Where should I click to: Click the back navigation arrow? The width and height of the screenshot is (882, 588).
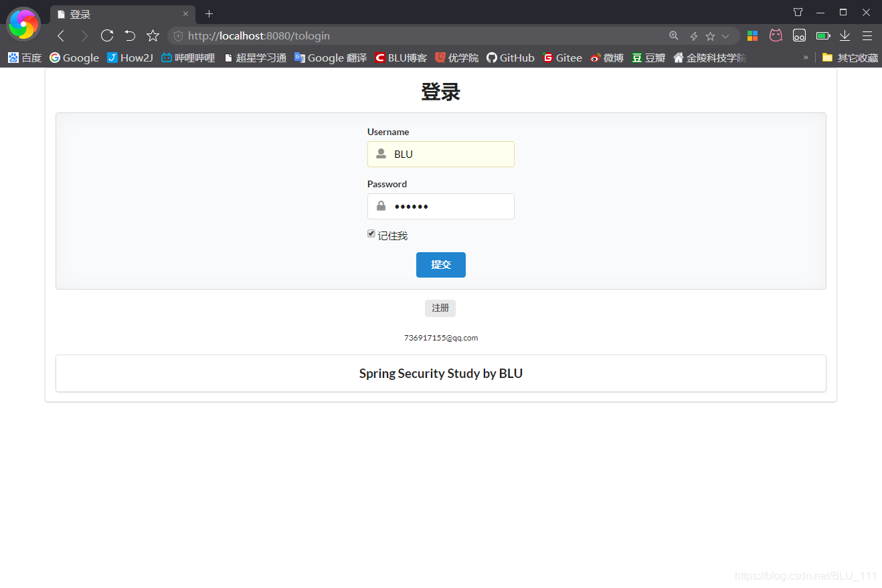point(60,35)
